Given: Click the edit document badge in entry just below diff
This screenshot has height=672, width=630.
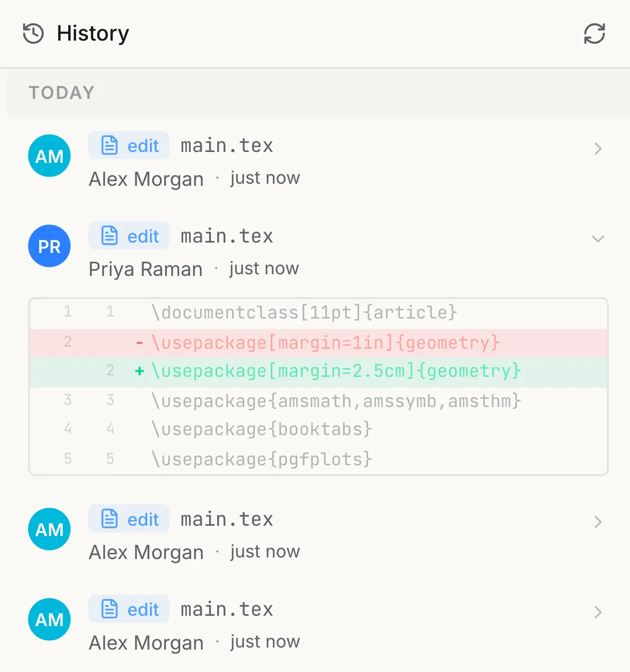Looking at the screenshot, I should click(x=129, y=518).
